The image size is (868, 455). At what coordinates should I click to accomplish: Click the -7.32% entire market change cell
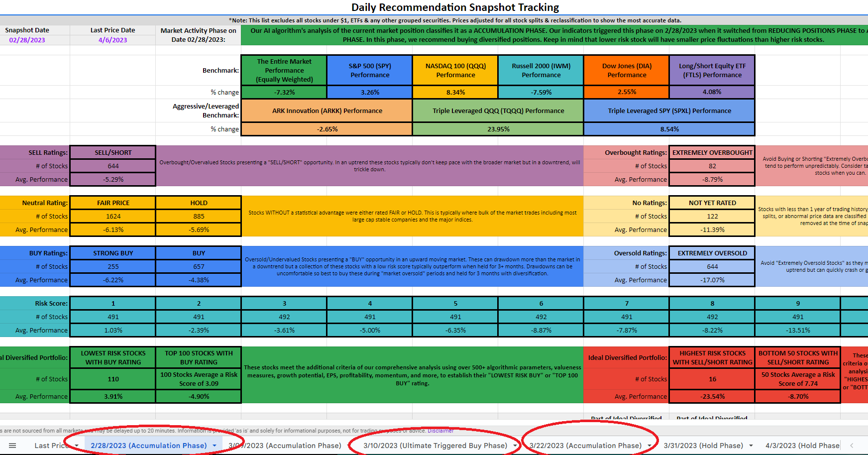tap(284, 92)
